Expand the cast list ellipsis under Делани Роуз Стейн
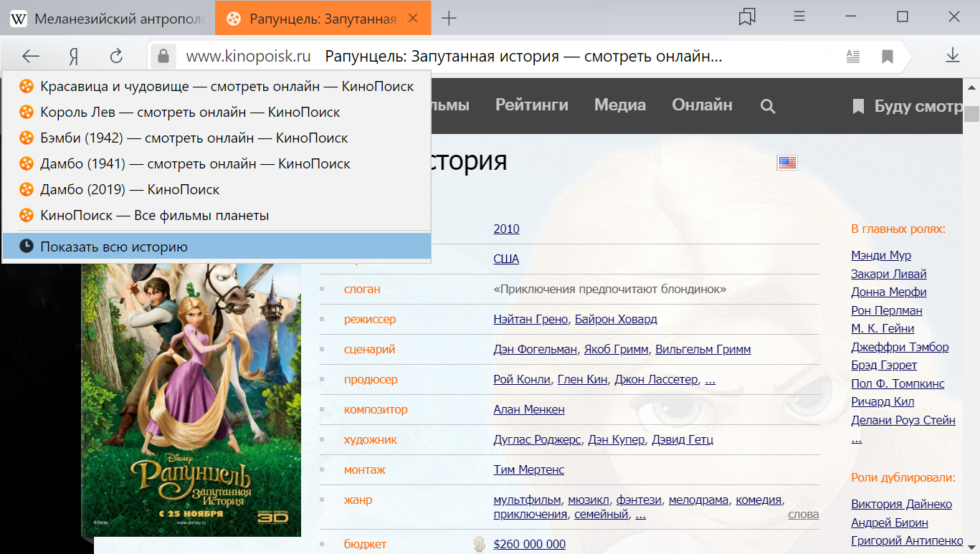Screen dimensions: 980x554 click(857, 439)
